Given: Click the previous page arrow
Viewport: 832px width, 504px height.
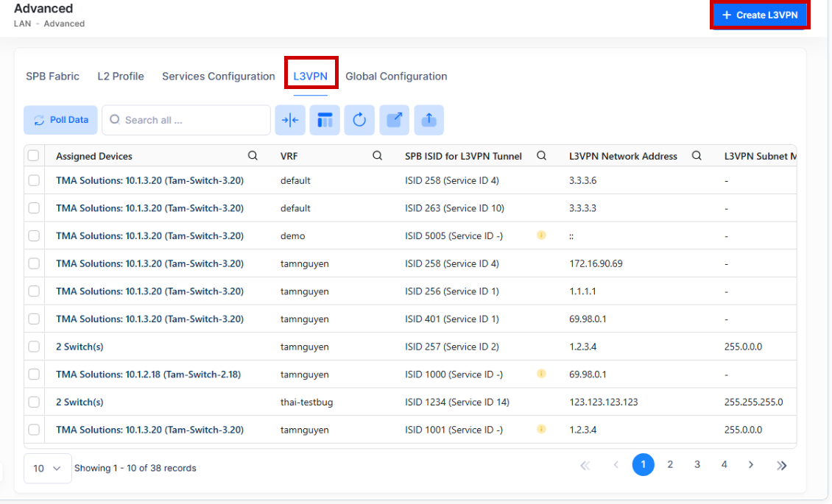Looking at the screenshot, I should 616,465.
